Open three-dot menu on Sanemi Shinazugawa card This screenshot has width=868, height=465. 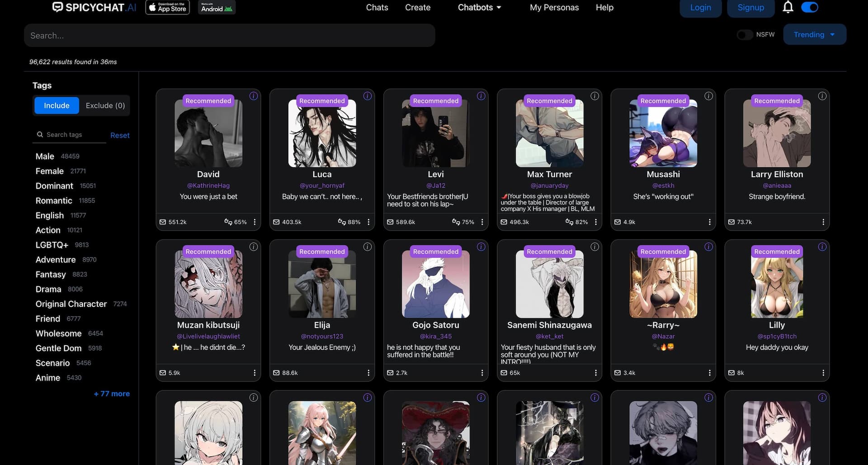pos(596,373)
